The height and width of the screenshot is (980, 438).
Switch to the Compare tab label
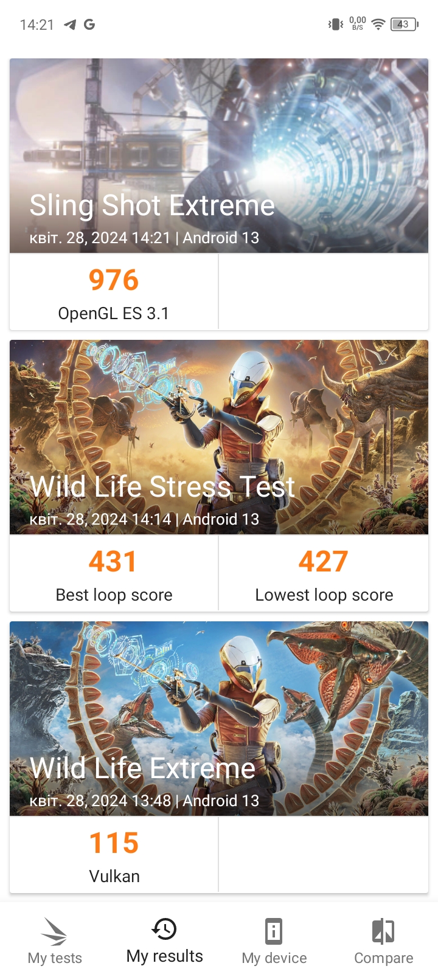pos(383,958)
